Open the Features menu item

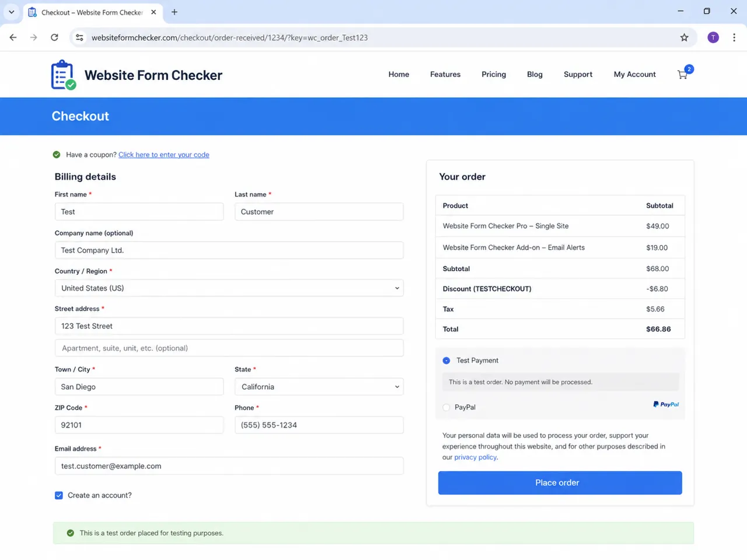click(445, 74)
